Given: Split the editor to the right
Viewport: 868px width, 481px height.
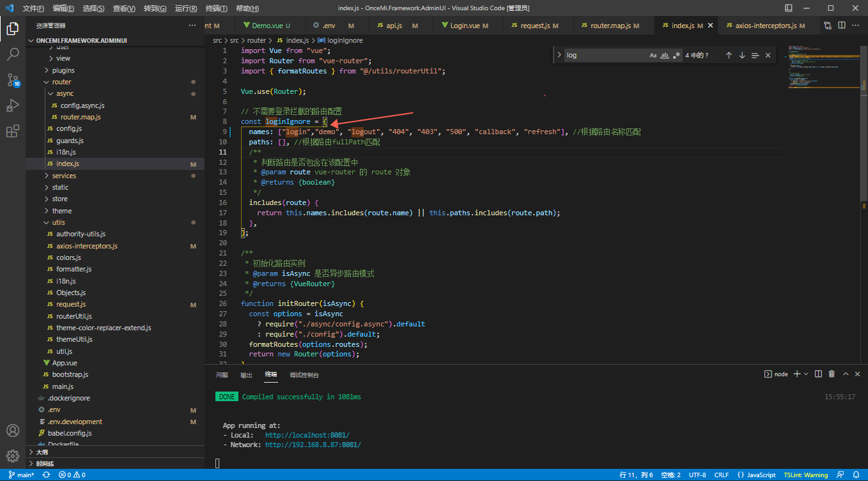Looking at the screenshot, I should 842,26.
